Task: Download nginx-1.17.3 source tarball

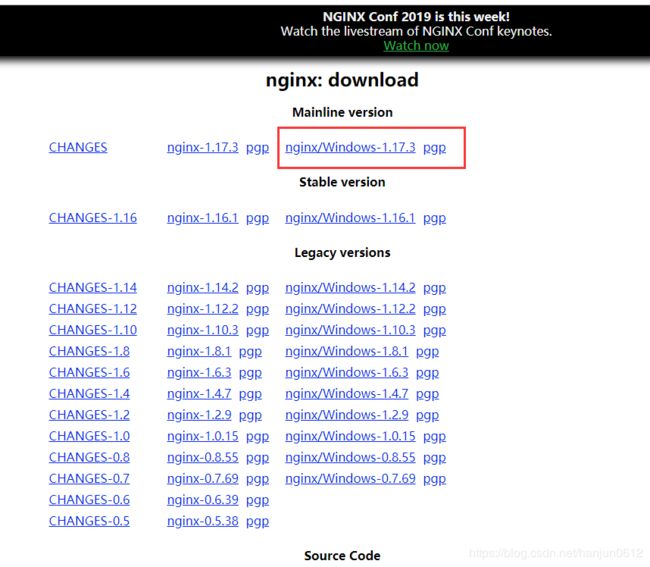Action: (x=203, y=147)
